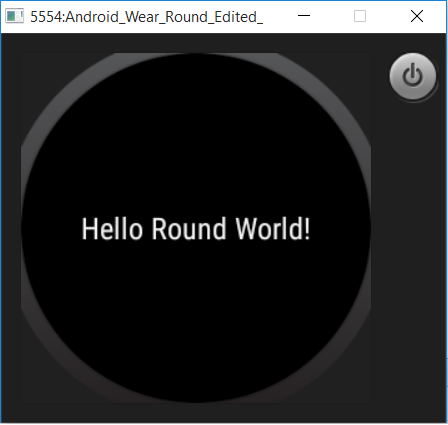Screen dimensions: 448x425
Task: Click the 5554:Android_Wear_Round_Edited_ window title
Action: tap(146, 17)
